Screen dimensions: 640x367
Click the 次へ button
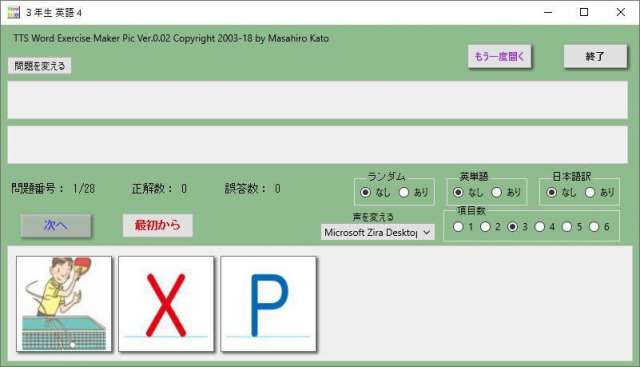(56, 225)
